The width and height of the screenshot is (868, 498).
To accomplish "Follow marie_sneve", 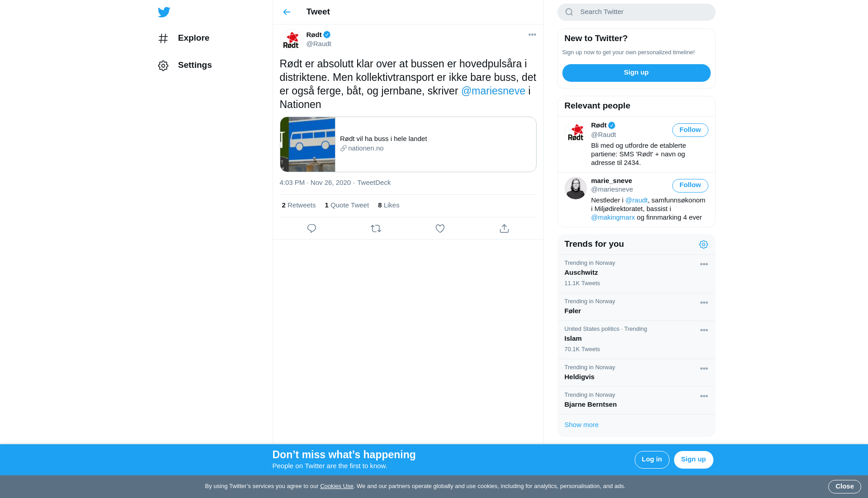I will pyautogui.click(x=690, y=185).
